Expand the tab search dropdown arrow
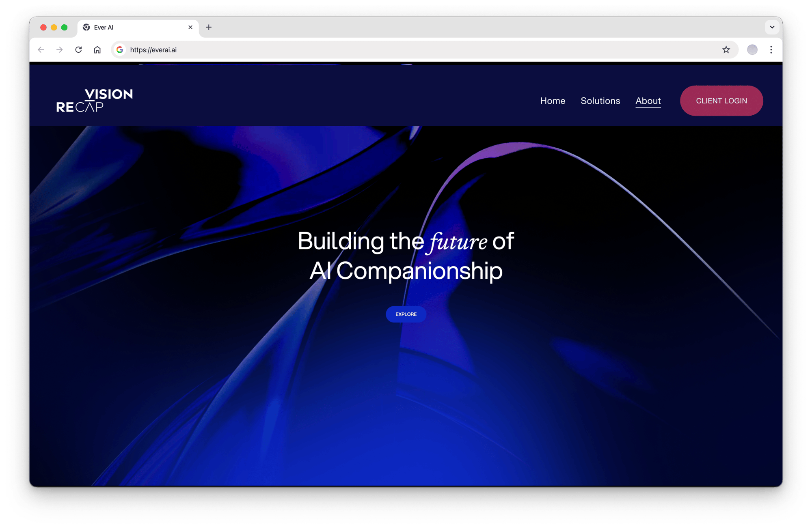The width and height of the screenshot is (812, 529). (x=772, y=27)
